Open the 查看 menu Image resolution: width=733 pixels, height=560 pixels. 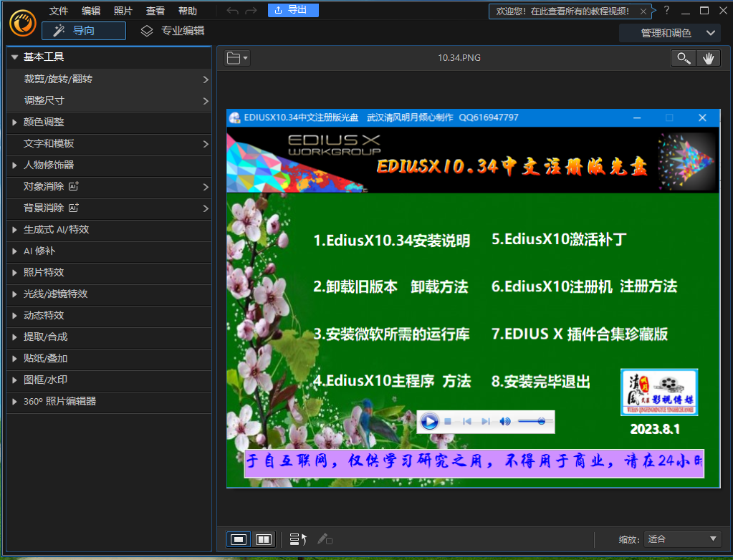(155, 11)
